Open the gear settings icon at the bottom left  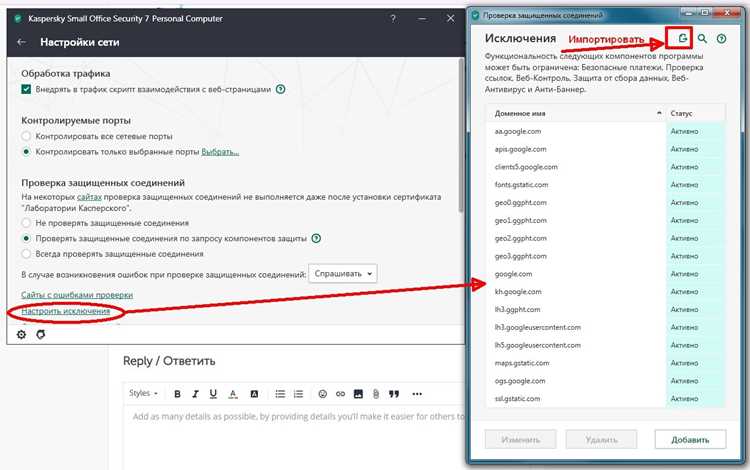coord(22,334)
